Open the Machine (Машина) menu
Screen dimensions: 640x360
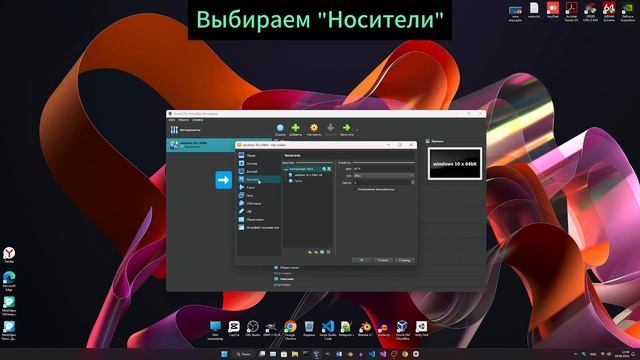click(183, 120)
